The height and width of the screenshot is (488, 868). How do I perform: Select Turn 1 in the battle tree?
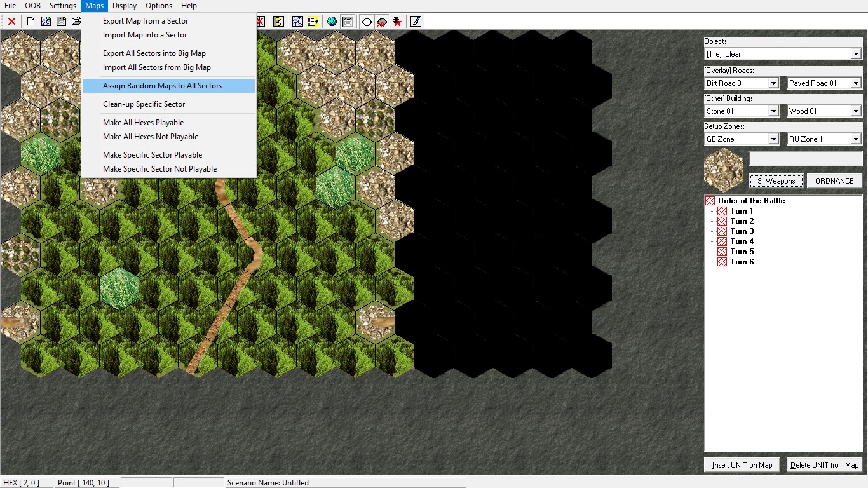(742, 211)
